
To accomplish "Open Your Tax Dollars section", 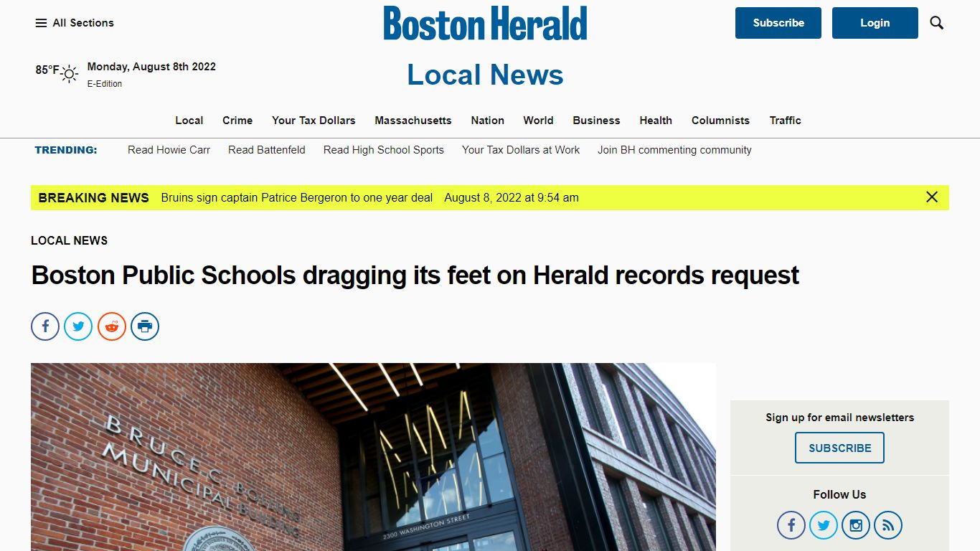I will [x=314, y=121].
